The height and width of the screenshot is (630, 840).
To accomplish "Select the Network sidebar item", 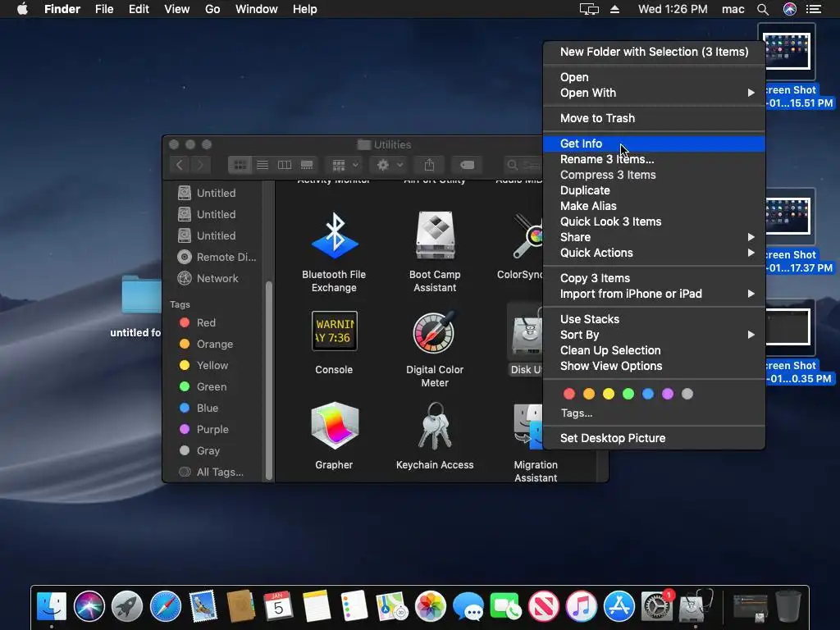I will [x=214, y=279].
